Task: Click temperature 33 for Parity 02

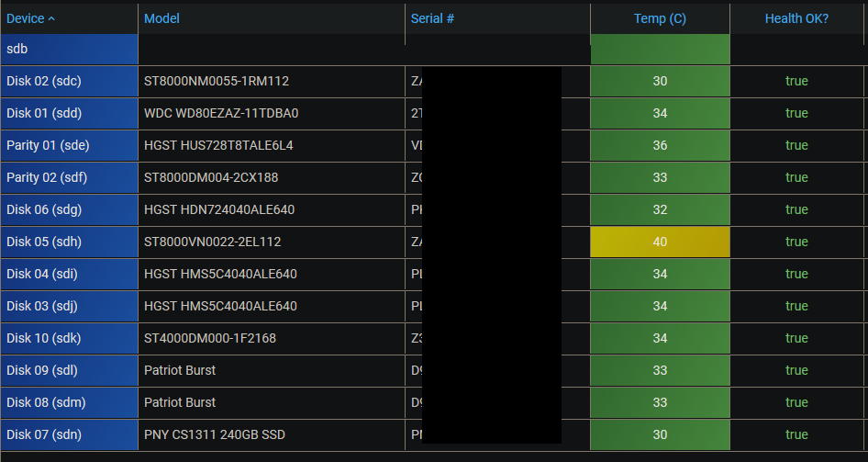Action: point(660,177)
